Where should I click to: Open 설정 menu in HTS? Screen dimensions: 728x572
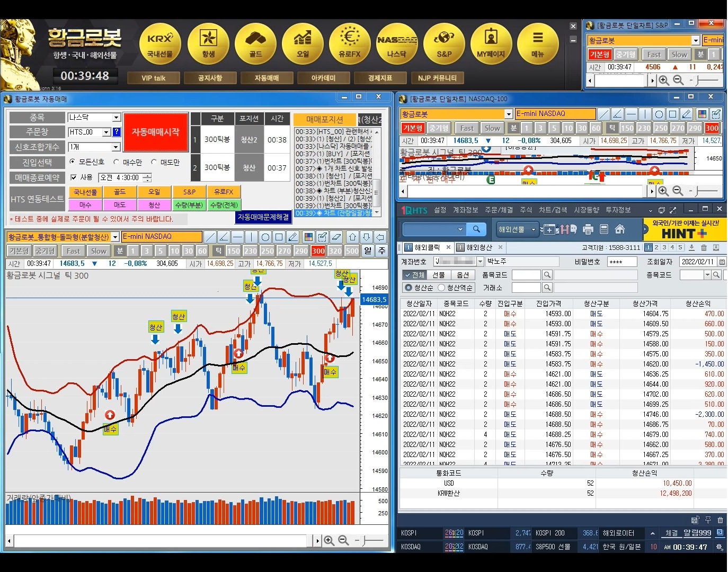point(440,210)
